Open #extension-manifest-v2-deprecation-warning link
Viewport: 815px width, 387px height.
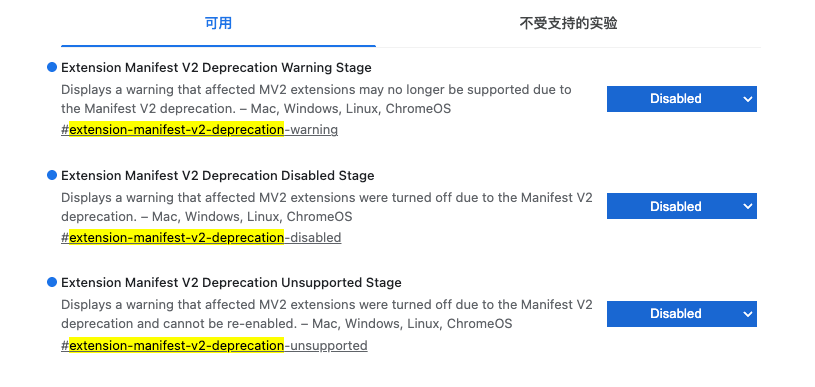click(200, 129)
